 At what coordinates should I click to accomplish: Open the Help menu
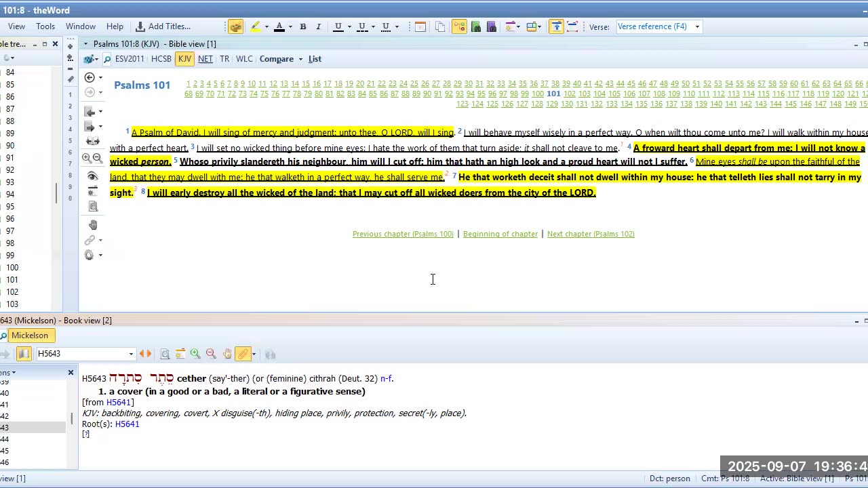pos(115,26)
